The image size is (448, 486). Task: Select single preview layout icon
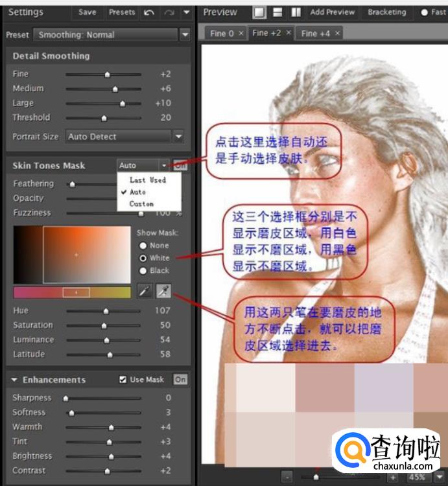tap(259, 13)
